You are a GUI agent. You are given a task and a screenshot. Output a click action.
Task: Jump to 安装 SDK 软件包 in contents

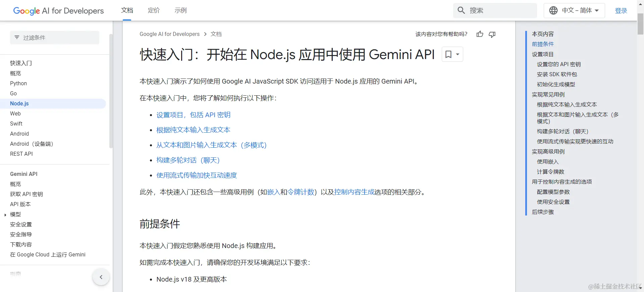click(x=557, y=74)
